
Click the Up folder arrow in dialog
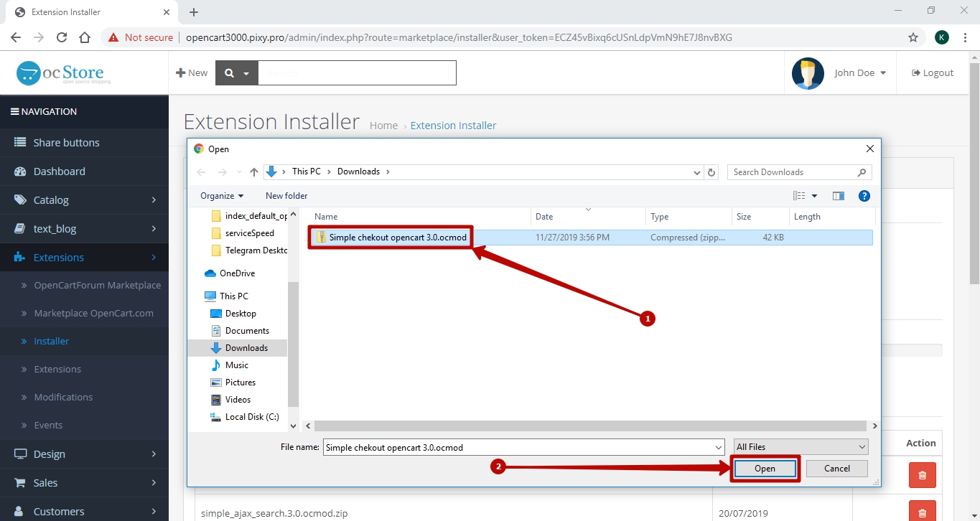253,172
